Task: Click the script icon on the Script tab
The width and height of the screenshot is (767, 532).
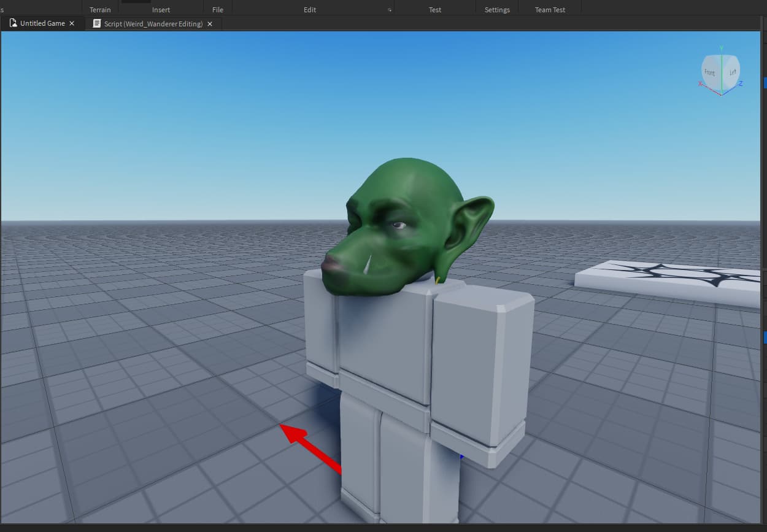Action: pos(96,23)
